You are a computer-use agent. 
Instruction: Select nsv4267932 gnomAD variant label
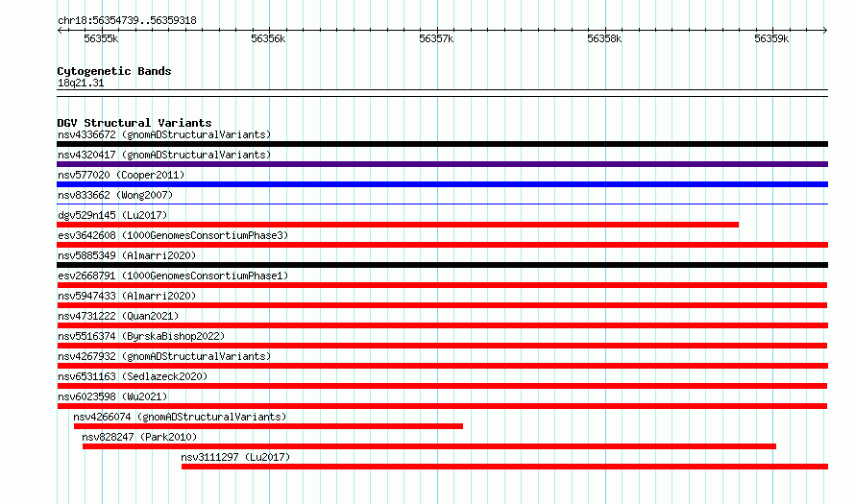tap(164, 356)
